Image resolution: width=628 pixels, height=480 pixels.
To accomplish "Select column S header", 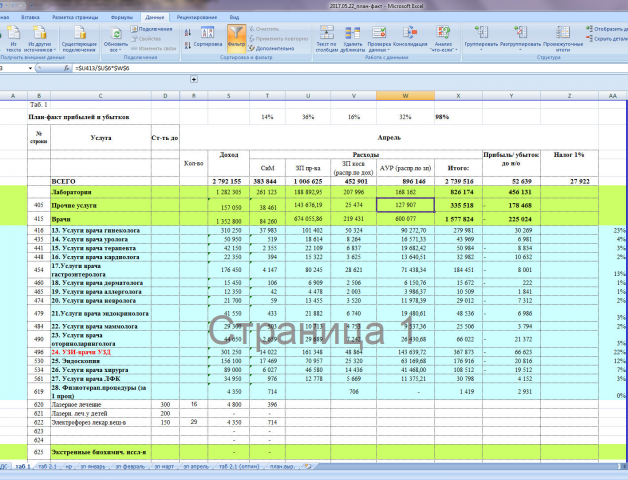I will click(228, 96).
